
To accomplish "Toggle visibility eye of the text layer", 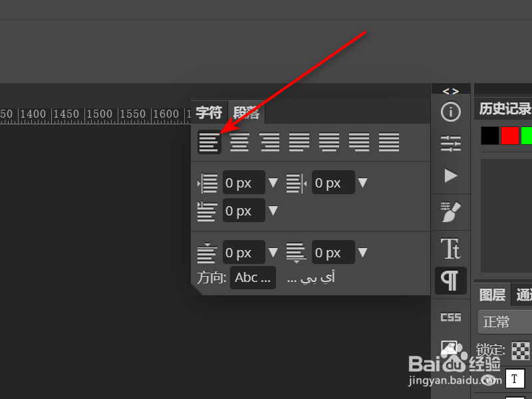I will [x=489, y=380].
